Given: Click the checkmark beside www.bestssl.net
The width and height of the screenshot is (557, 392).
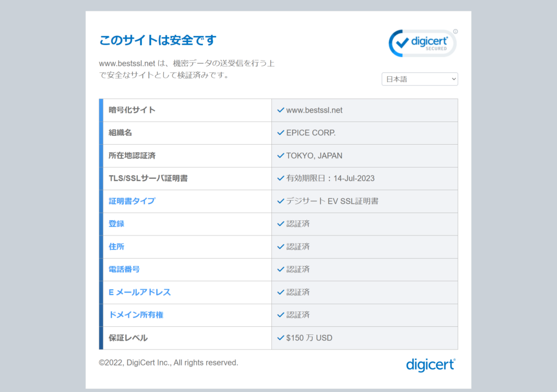Looking at the screenshot, I should click(280, 110).
